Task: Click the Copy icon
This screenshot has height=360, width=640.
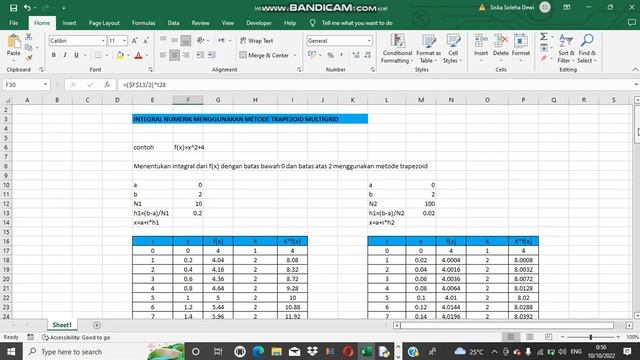Action: (29, 47)
